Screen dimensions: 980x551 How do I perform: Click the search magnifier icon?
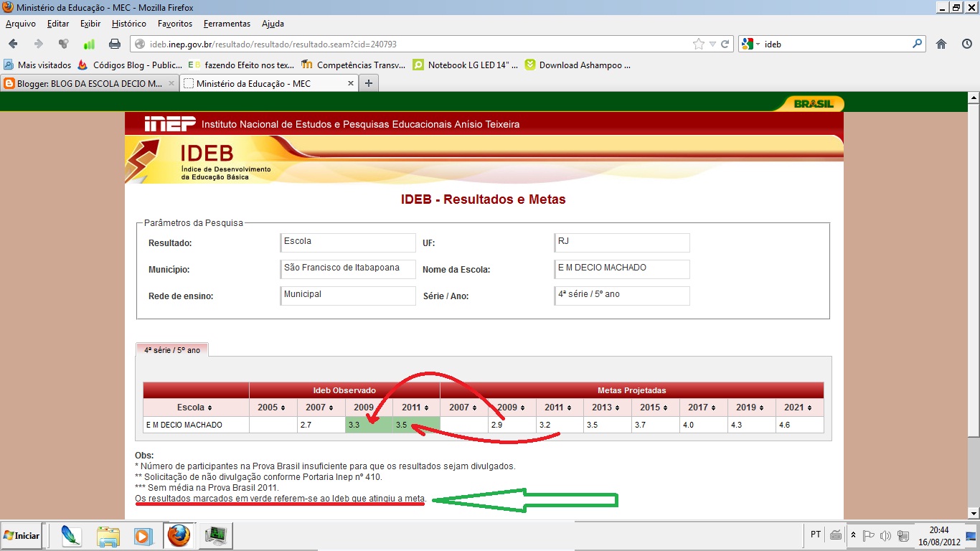(x=918, y=44)
